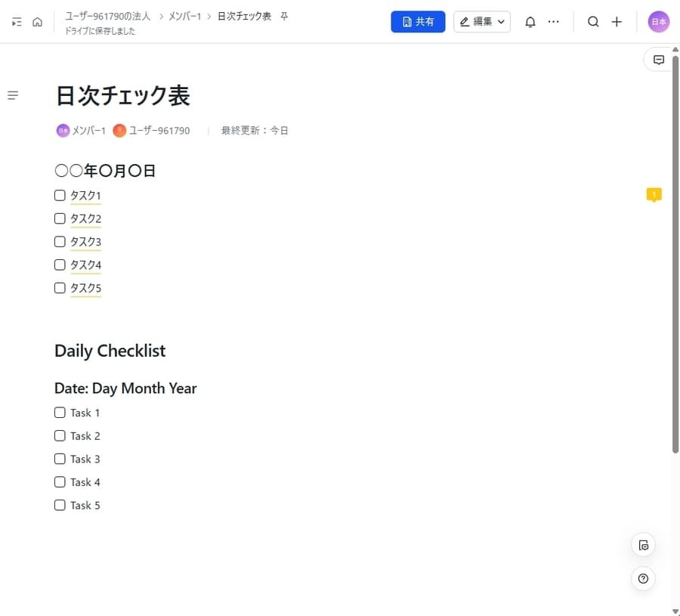Open the home icon in the top bar
Image resolution: width=680 pixels, height=616 pixels.
[36, 21]
